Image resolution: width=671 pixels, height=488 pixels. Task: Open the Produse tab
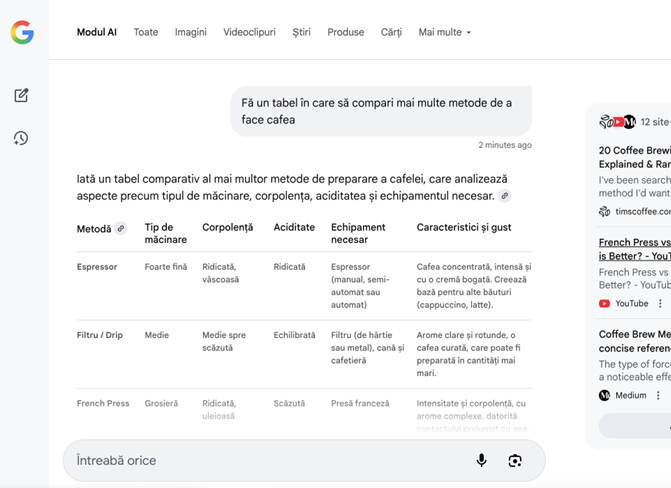tap(346, 32)
